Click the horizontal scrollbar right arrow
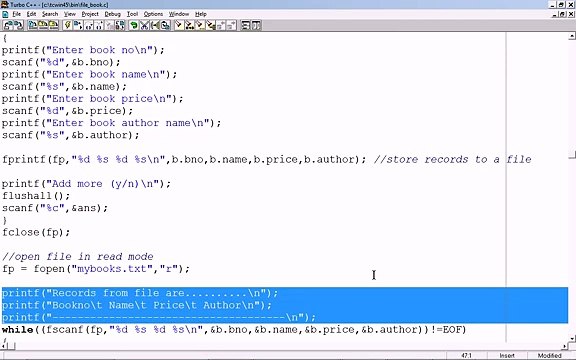The image size is (576, 360). (565, 346)
